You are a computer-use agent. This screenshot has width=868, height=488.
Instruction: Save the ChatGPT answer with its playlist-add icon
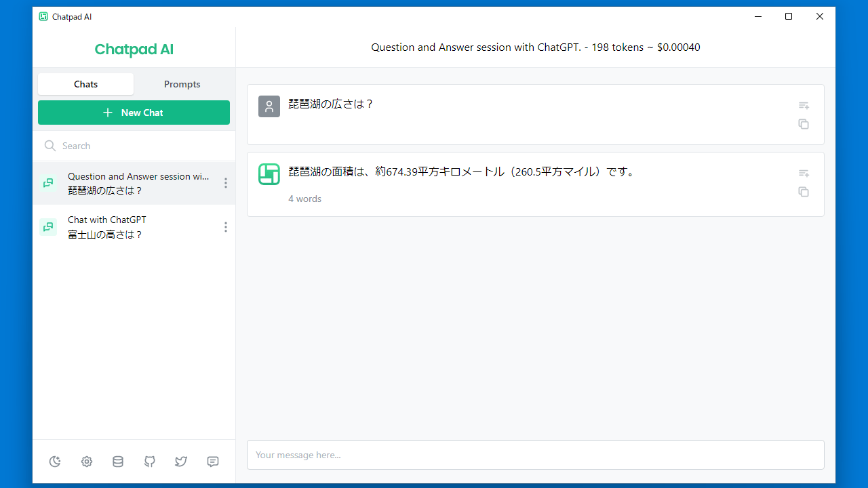click(804, 174)
